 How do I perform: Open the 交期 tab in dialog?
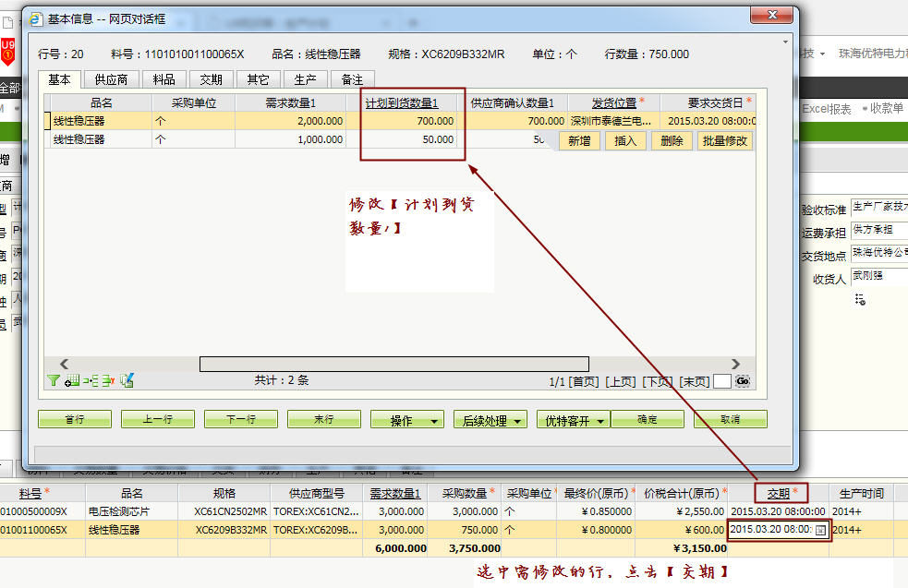tap(212, 79)
